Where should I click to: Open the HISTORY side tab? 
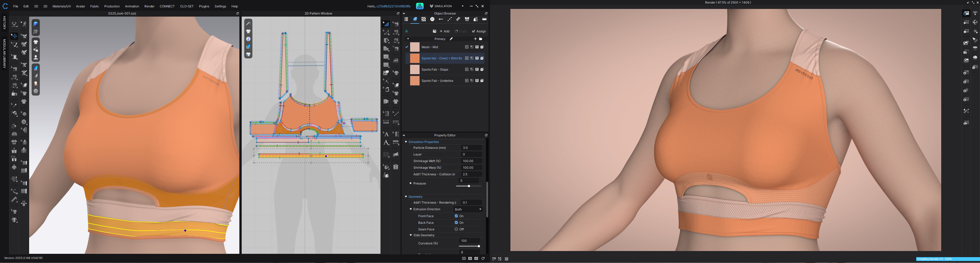[x=4, y=23]
